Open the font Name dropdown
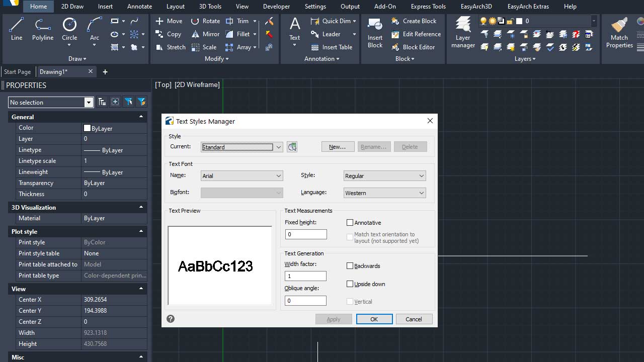 tap(242, 176)
